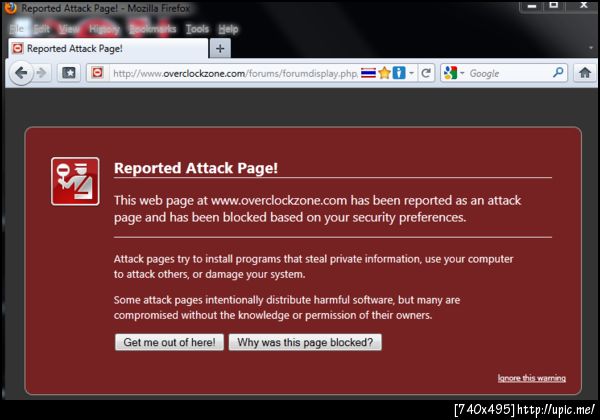
Task: Open the Tools menu
Action: (197, 29)
